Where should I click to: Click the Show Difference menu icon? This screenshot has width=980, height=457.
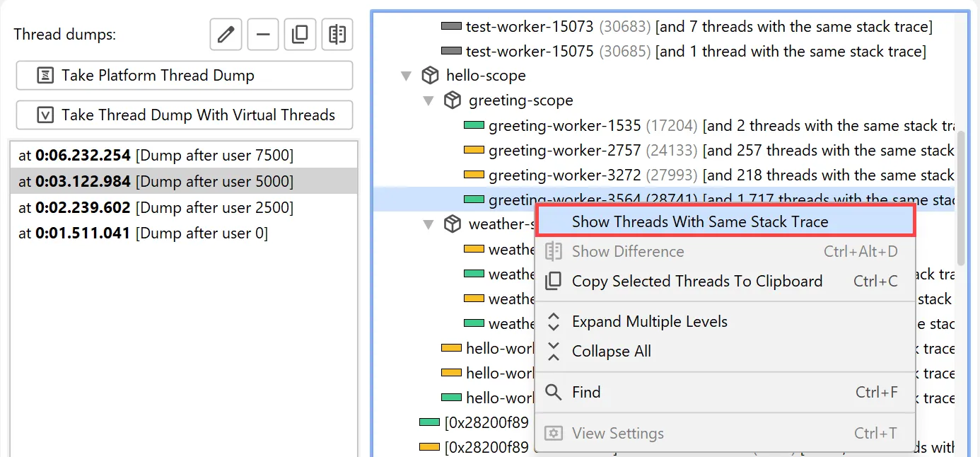pyautogui.click(x=554, y=252)
